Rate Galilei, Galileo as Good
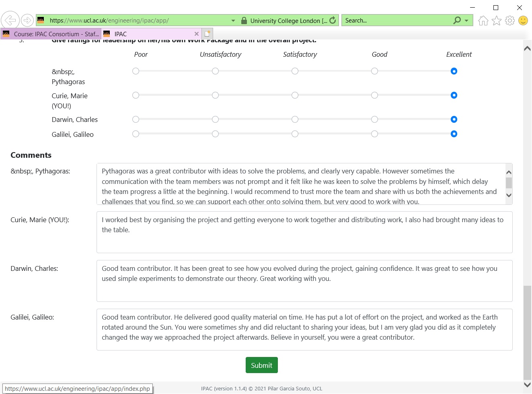The height and width of the screenshot is (394, 532). [x=374, y=134]
